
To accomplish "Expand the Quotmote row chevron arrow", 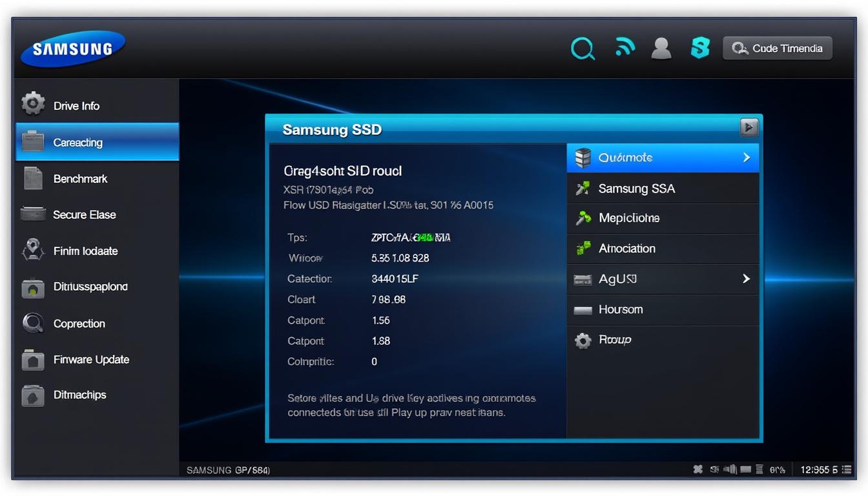I will click(x=747, y=158).
